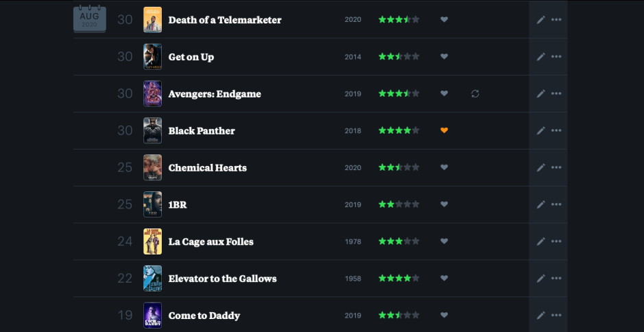This screenshot has width=644, height=332.
Task: Open the Death of a Telemarketer film page
Action: pyautogui.click(x=225, y=20)
